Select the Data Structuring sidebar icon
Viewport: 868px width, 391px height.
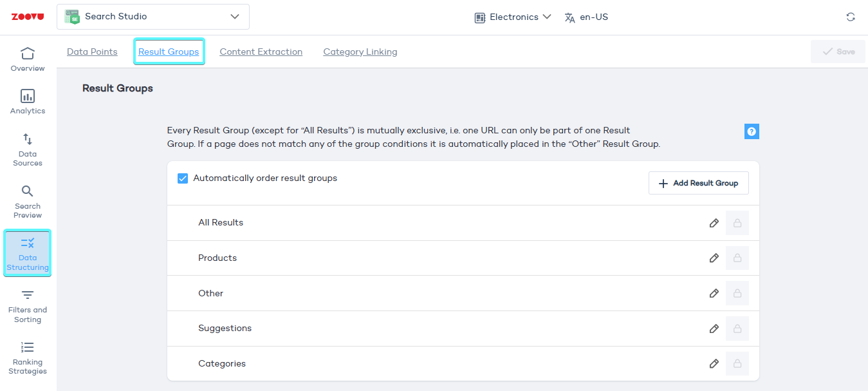27,253
